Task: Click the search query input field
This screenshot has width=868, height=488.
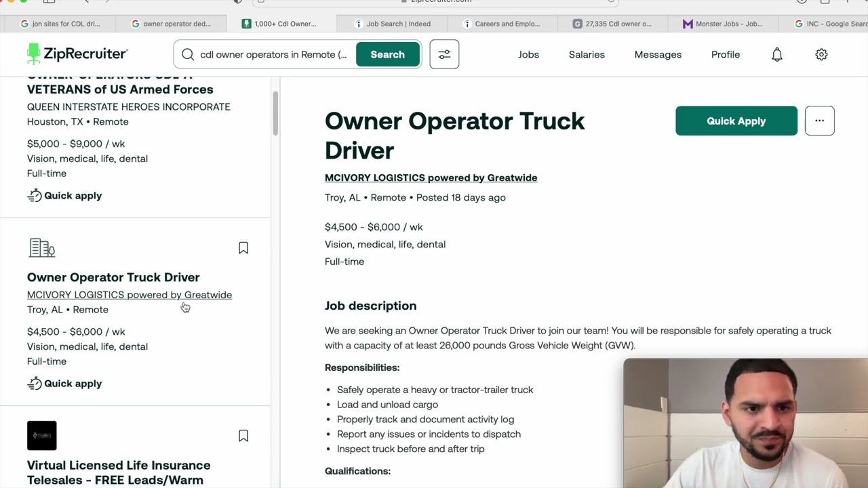Action: click(273, 54)
